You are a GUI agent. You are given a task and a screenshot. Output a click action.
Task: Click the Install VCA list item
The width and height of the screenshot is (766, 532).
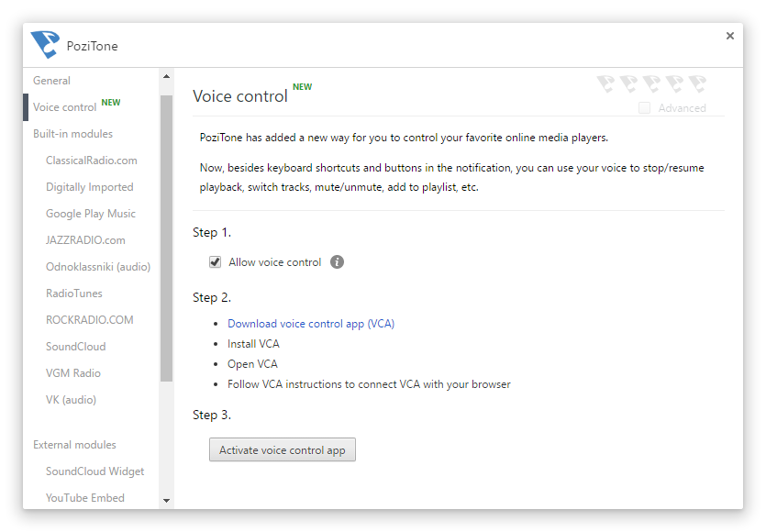click(253, 344)
